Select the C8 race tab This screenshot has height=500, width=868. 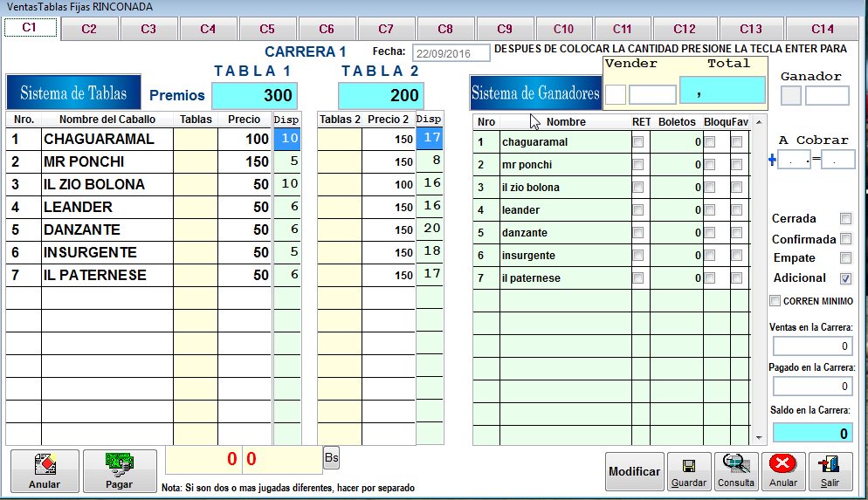click(x=445, y=29)
